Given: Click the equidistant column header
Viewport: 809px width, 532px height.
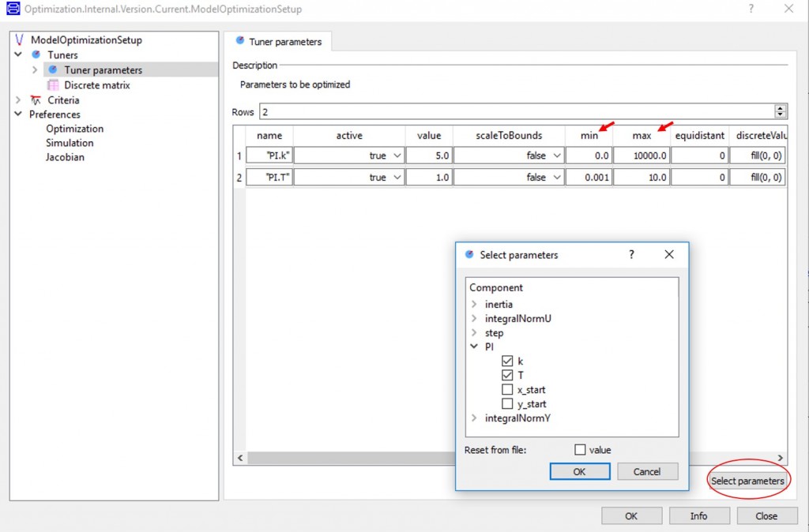Looking at the screenshot, I should (700, 136).
